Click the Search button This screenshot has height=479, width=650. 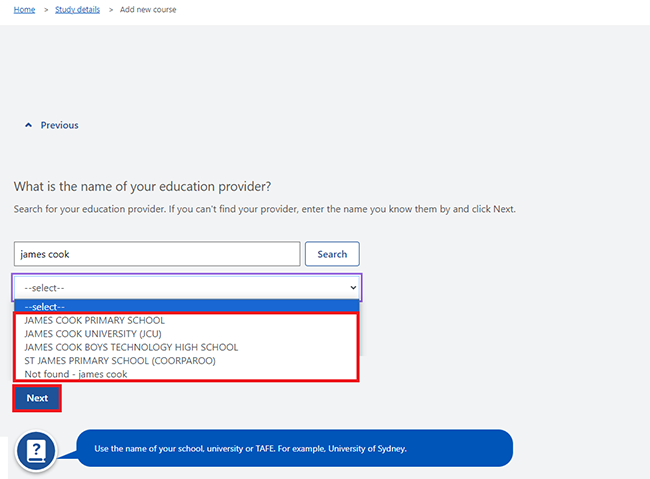pyautogui.click(x=332, y=254)
